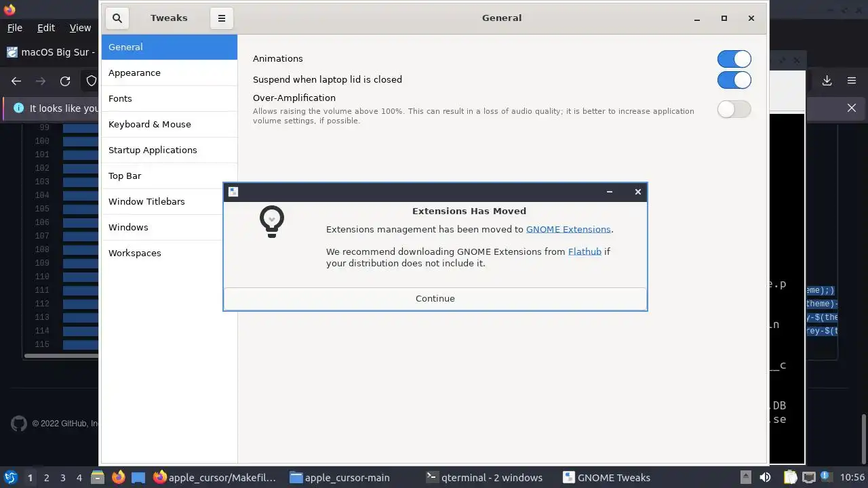Launch Firefox from taskbar quick launch
The width and height of the screenshot is (868, 488).
118,477
